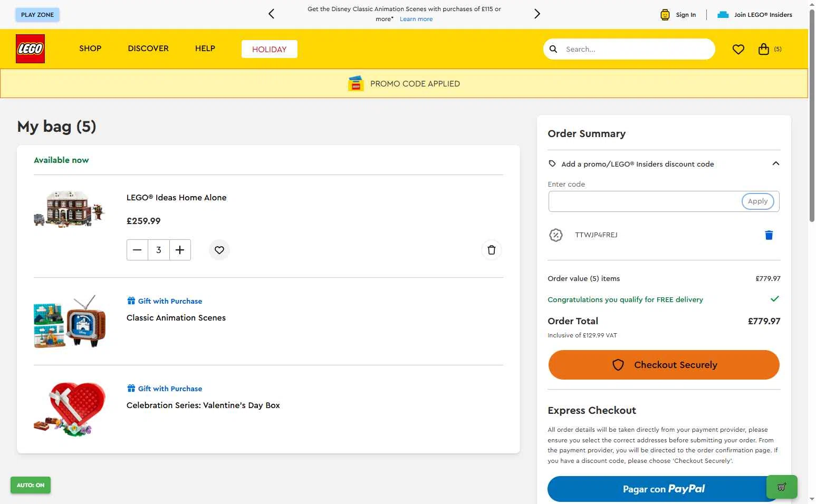Click Celebration Series: Valentine's Day Box title
The width and height of the screenshot is (816, 504).
pos(203,405)
